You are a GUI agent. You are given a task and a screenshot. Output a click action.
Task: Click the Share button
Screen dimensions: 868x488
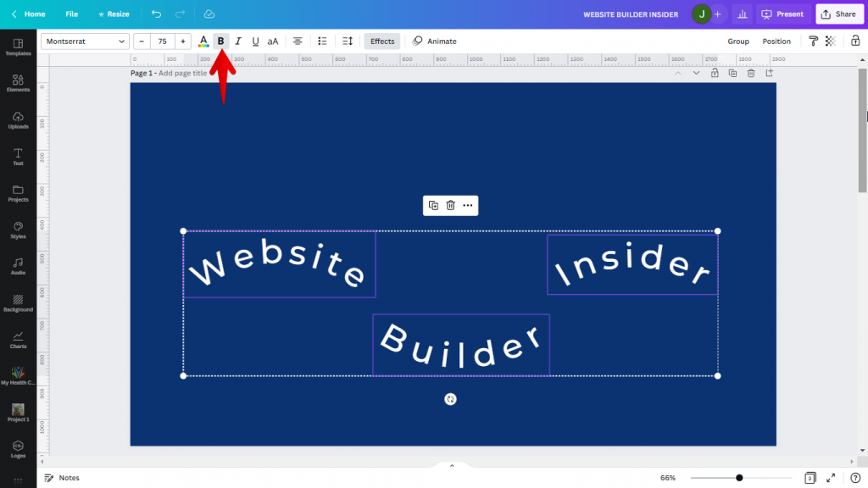837,14
